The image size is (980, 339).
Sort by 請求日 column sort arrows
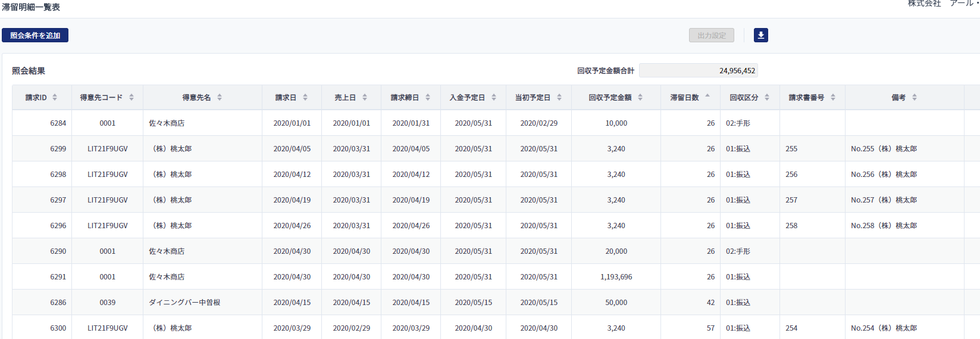tap(305, 97)
